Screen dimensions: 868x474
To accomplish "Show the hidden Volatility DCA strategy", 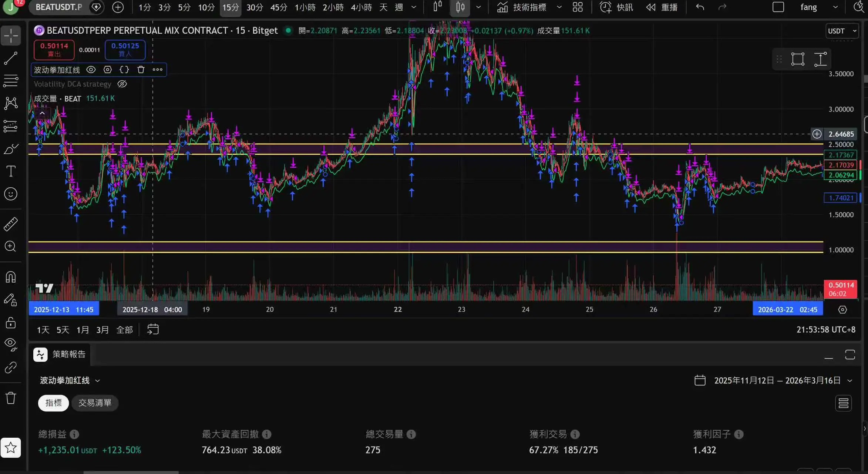I will (x=122, y=84).
